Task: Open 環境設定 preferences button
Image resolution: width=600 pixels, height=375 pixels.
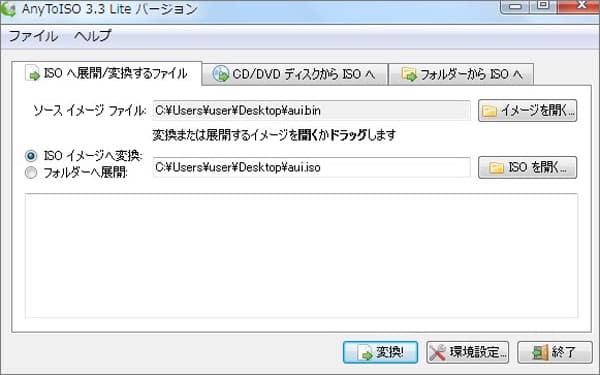Action: click(468, 352)
